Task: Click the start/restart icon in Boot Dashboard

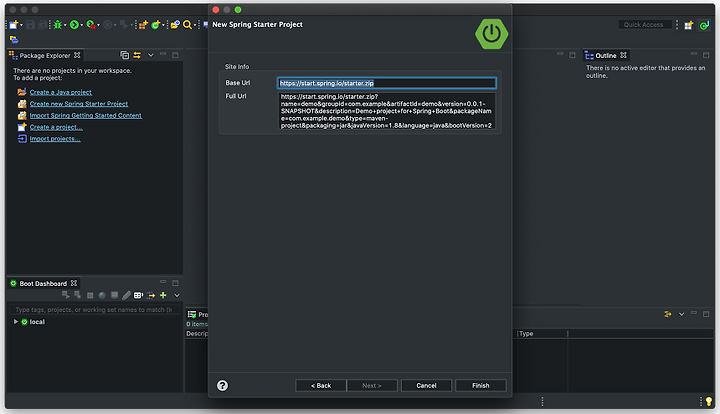Action: tap(66, 295)
